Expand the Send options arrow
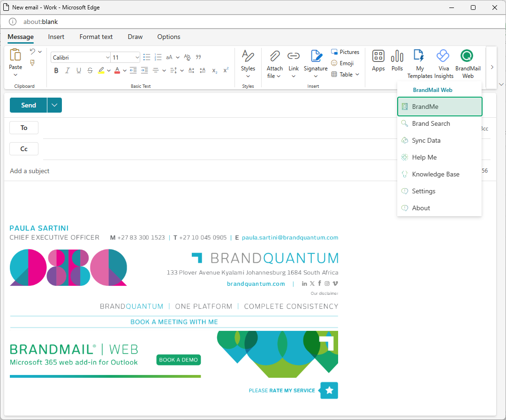The image size is (506, 420). [54, 105]
